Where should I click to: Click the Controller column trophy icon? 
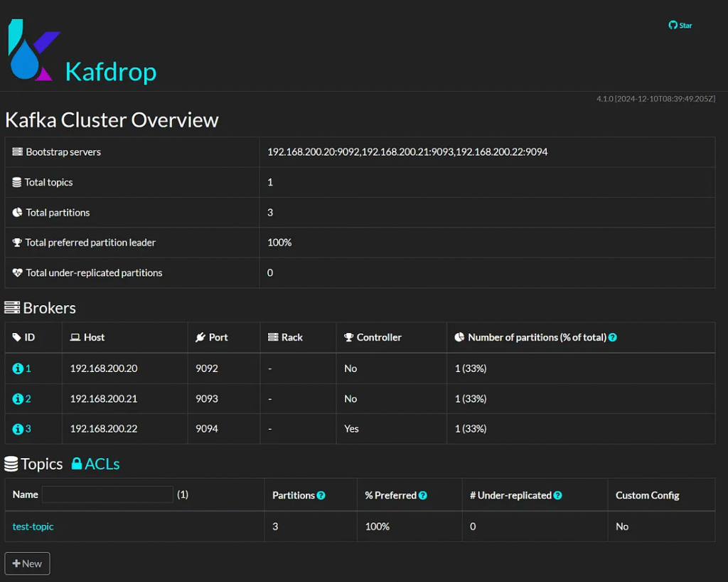point(348,337)
